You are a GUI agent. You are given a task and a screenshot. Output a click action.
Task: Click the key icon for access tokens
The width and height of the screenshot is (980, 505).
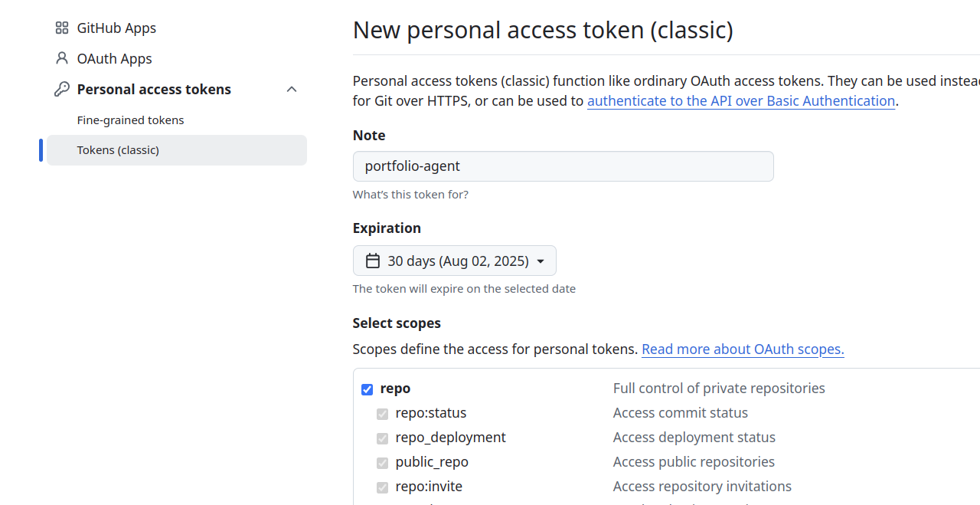[62, 90]
